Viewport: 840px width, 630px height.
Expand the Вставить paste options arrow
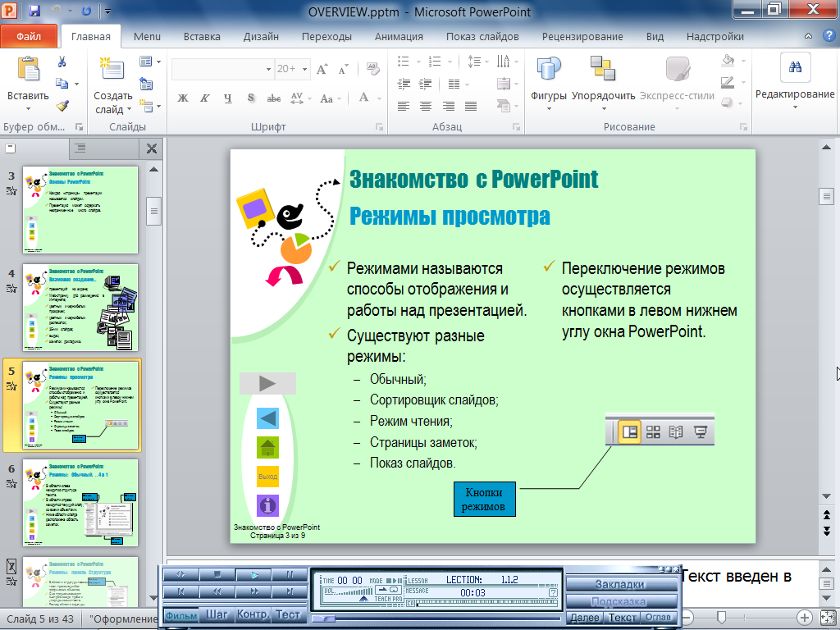tap(28, 109)
